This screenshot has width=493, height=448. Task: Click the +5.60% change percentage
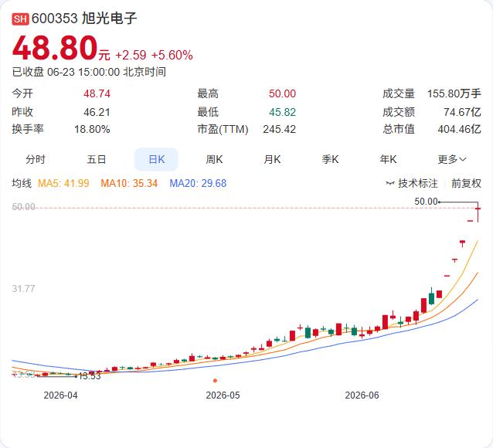(172, 56)
